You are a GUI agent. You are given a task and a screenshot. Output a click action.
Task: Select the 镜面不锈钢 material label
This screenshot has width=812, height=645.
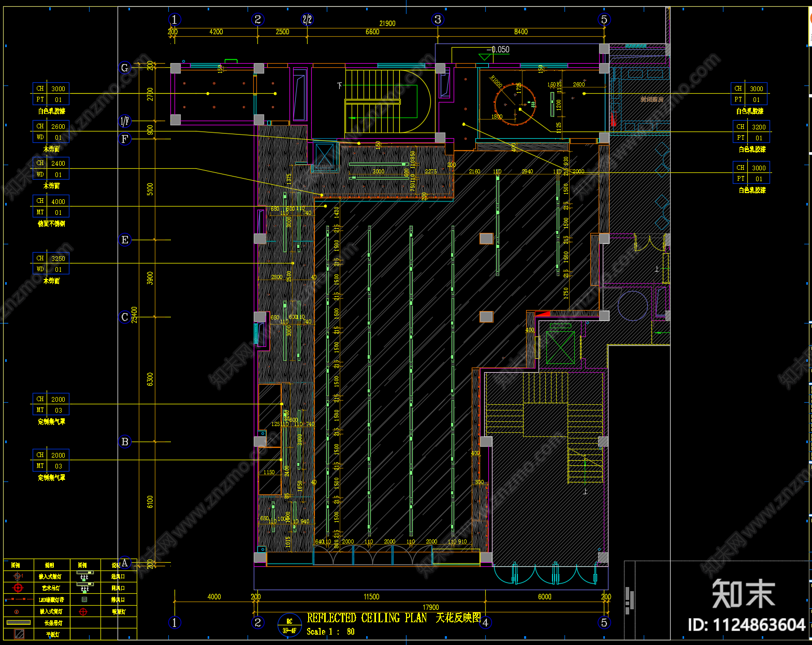click(x=51, y=224)
